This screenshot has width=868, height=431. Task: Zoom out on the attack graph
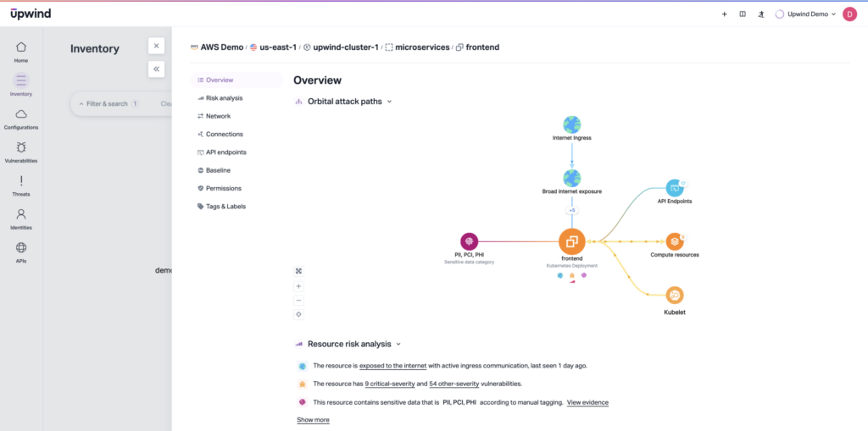299,301
